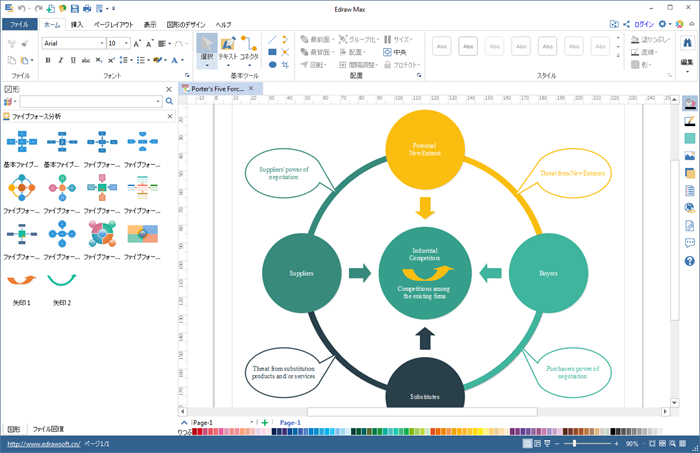Toggle Italic text style

pos(60,60)
